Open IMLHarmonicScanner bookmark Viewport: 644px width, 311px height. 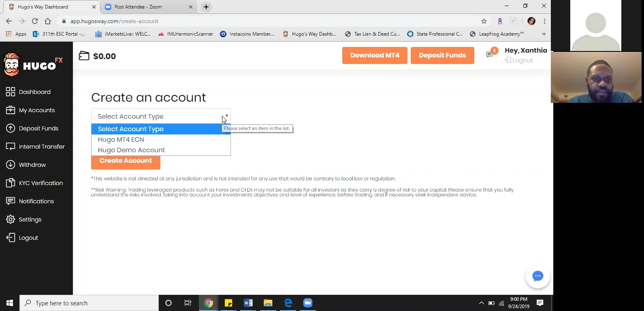click(x=186, y=34)
